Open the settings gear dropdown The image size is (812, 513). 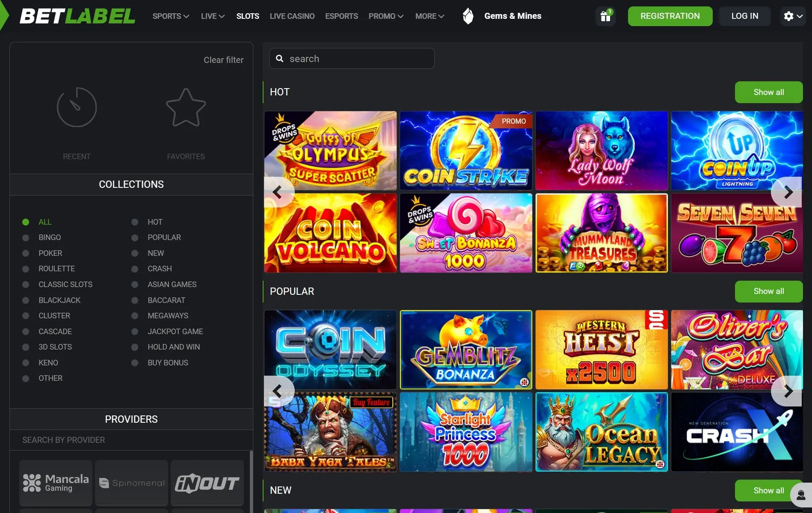tap(793, 16)
